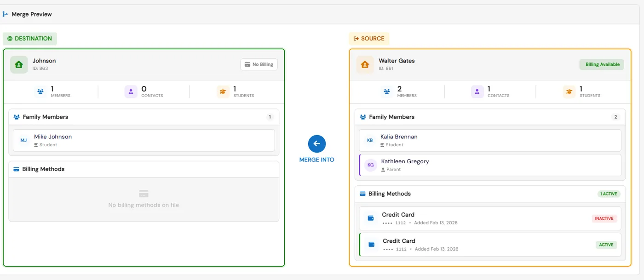644x280 pixels.
Task: Click No billing methods on file text
Action: tap(144, 205)
